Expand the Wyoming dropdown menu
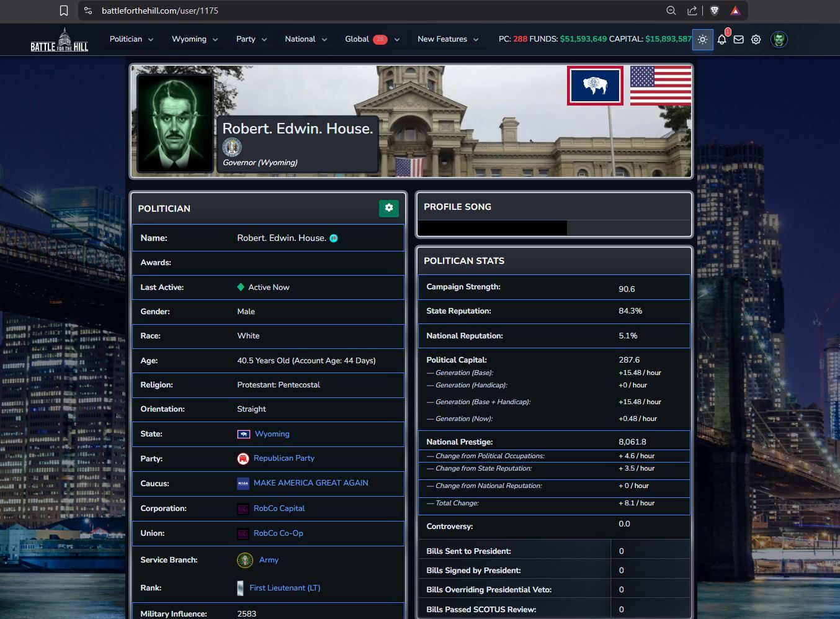This screenshot has height=619, width=840. pos(194,39)
